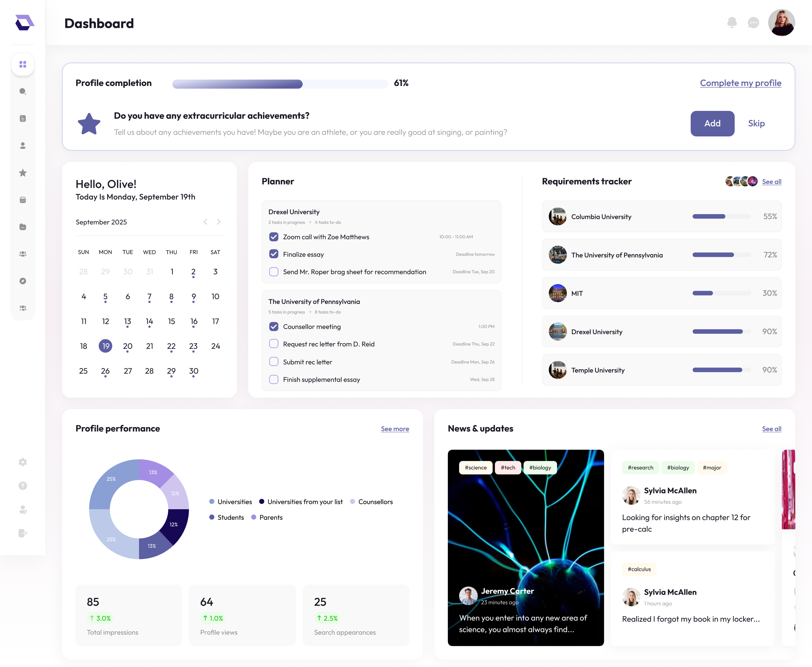Open the people group icon in sidebar
This screenshot has width=812, height=667.
tap(23, 254)
